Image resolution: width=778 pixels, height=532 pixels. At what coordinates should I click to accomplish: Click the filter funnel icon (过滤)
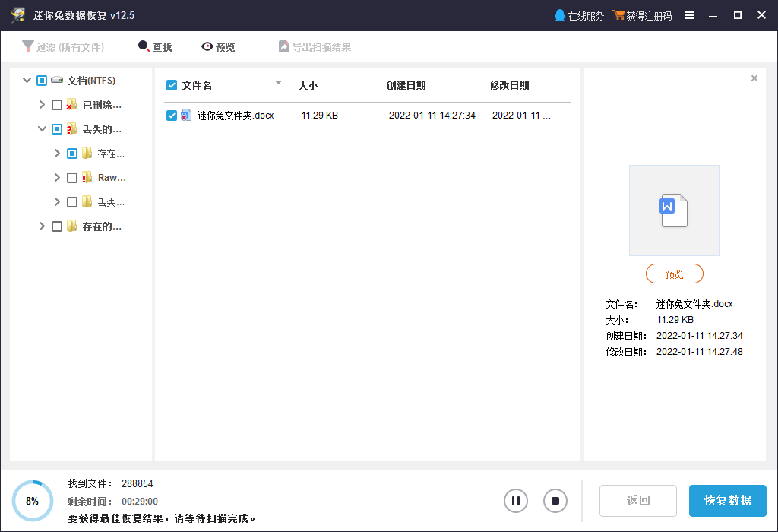click(x=28, y=46)
